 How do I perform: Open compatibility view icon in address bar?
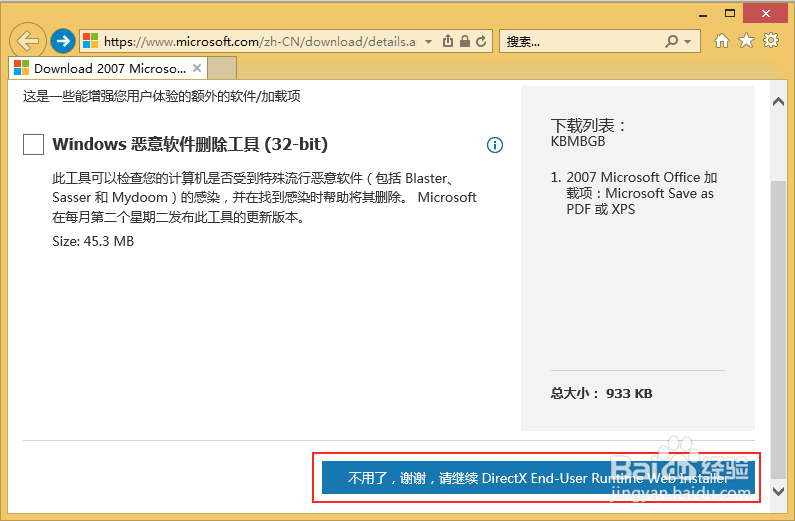coord(448,41)
